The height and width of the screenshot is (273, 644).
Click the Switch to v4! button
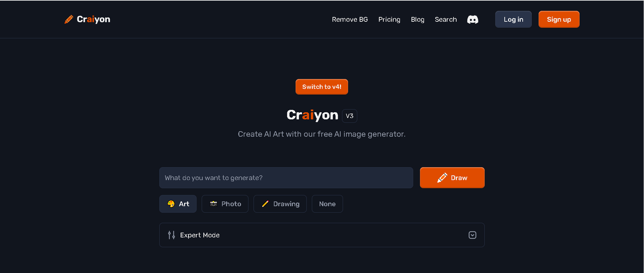pyautogui.click(x=321, y=87)
